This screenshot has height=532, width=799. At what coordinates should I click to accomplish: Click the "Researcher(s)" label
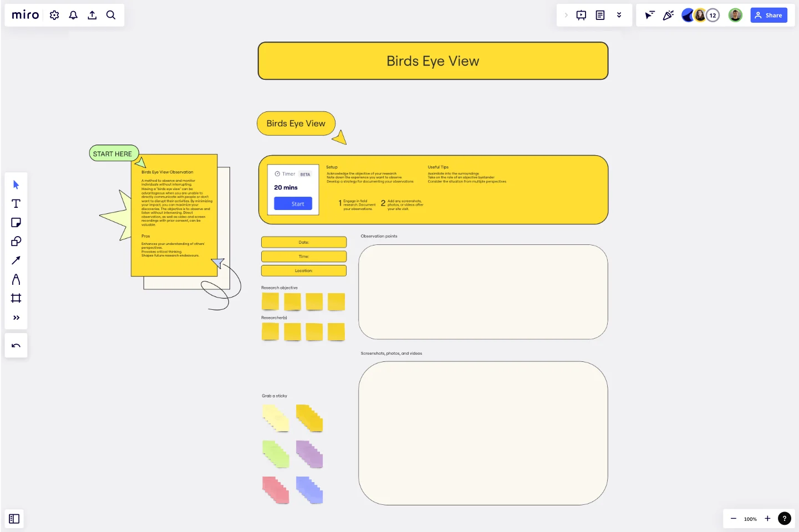click(x=274, y=318)
